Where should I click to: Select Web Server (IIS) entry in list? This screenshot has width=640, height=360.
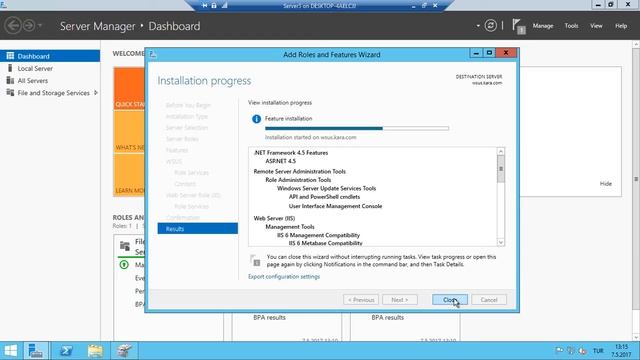click(x=274, y=218)
